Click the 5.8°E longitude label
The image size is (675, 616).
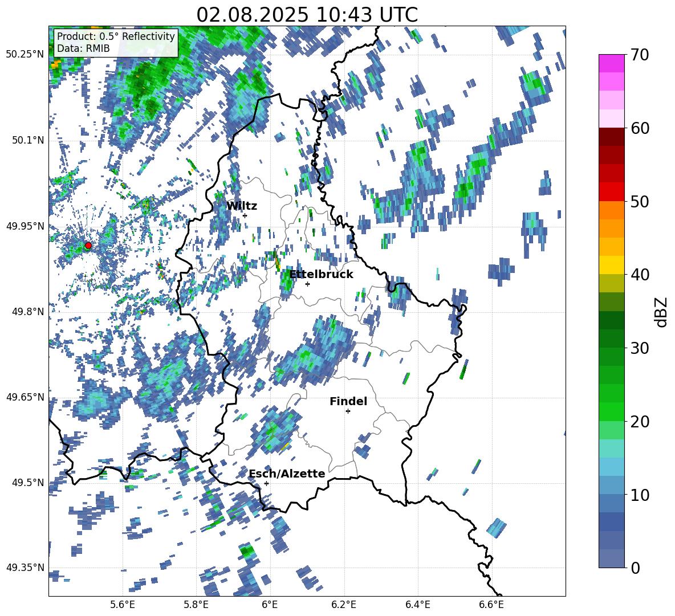click(196, 605)
